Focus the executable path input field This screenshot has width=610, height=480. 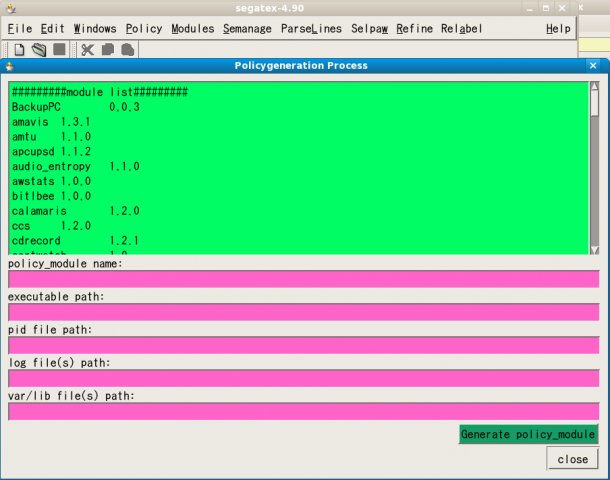pos(303,312)
